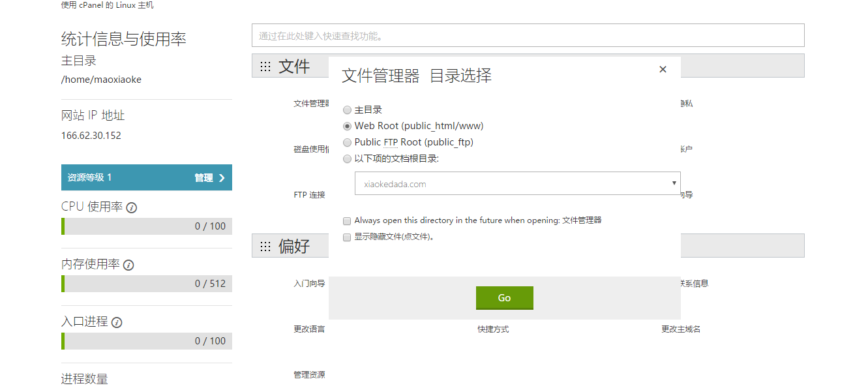
Task: Click the grid icon beside 偏好 section
Action: tap(265, 247)
